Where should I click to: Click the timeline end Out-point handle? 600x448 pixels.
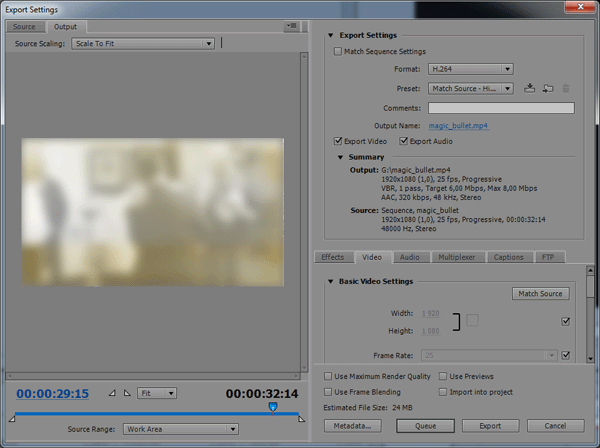point(302,419)
